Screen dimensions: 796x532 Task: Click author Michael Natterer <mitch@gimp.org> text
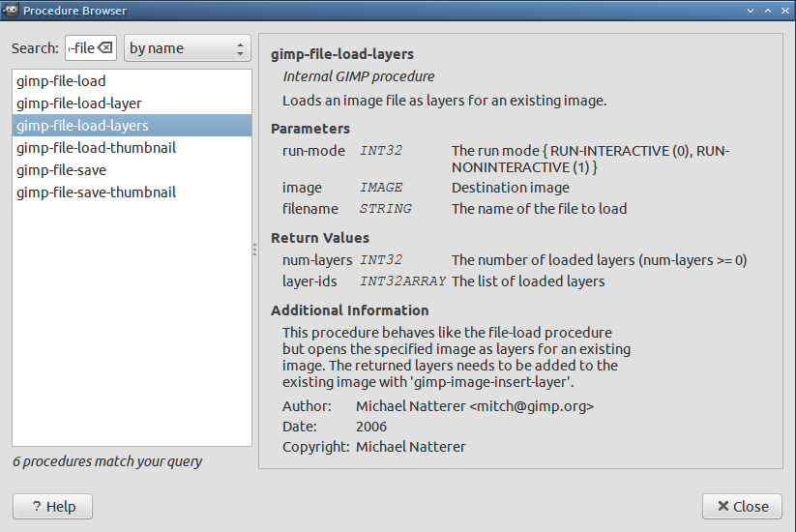click(475, 406)
